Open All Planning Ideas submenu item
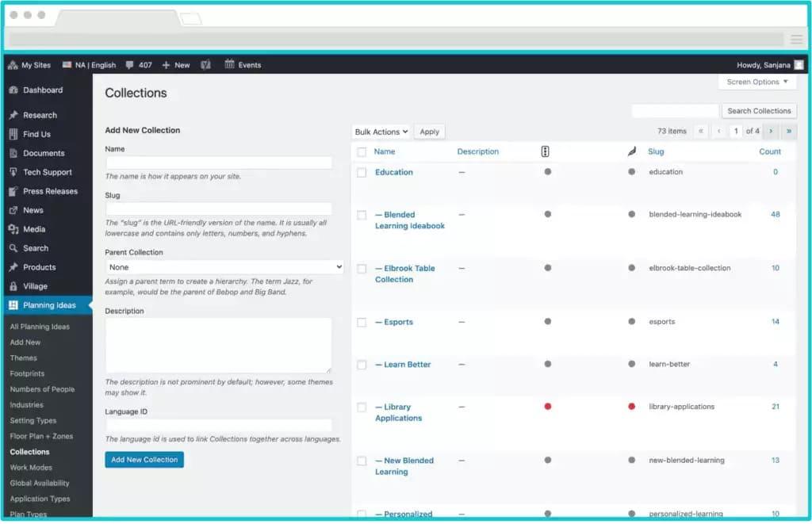812x524 pixels. pyautogui.click(x=40, y=327)
